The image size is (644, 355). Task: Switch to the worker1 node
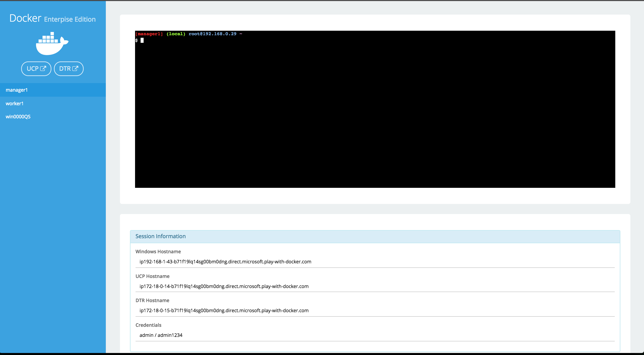pyautogui.click(x=15, y=103)
